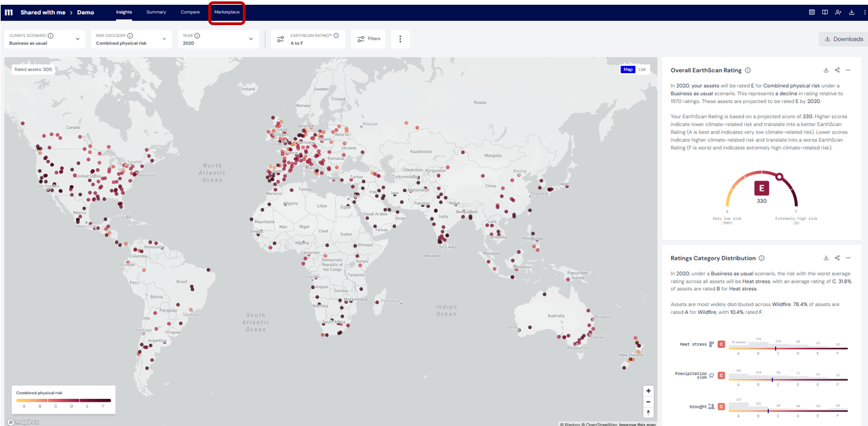Select the Map view toggle

[x=628, y=69]
